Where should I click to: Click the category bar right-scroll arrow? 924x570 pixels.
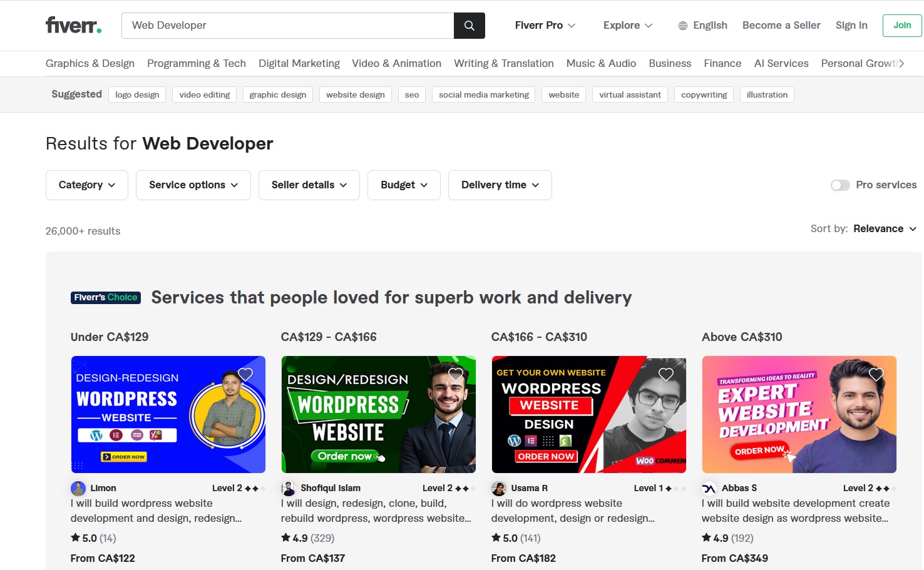tap(901, 63)
